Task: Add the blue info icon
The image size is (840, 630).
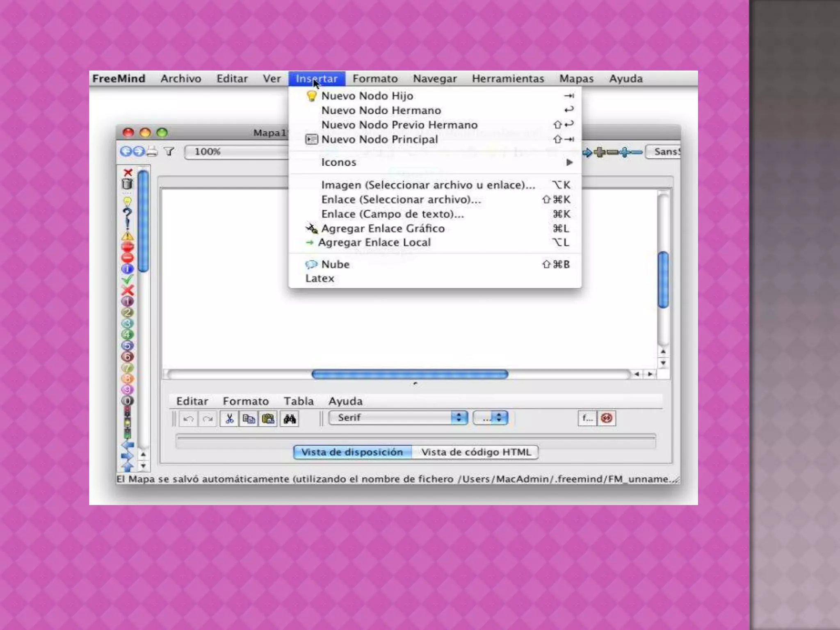Action: pyautogui.click(x=127, y=269)
